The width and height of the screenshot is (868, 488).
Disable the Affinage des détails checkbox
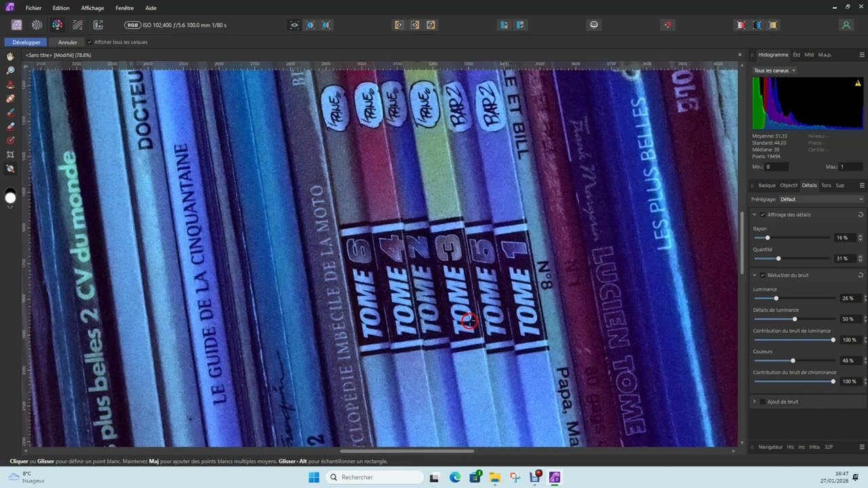click(x=763, y=214)
